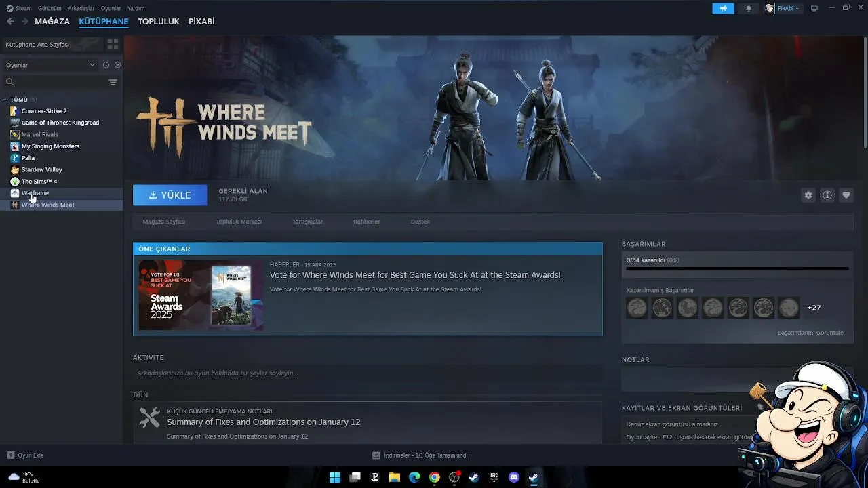Open the Mağaza Sayfası link

163,222
